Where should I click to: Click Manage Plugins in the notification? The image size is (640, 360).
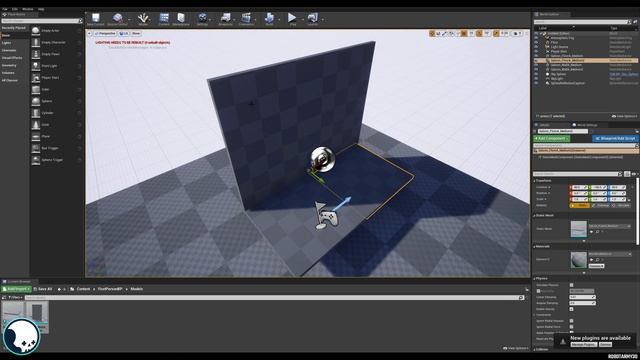583,344
